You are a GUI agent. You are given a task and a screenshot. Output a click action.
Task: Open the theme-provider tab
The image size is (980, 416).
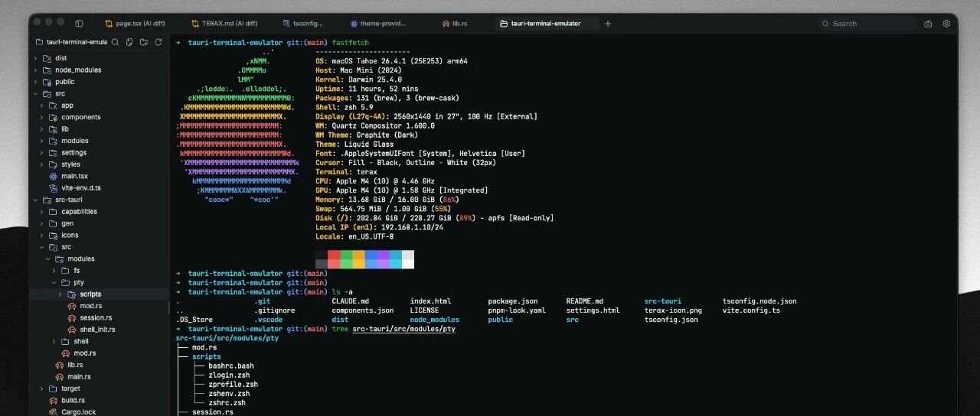[x=378, y=24]
